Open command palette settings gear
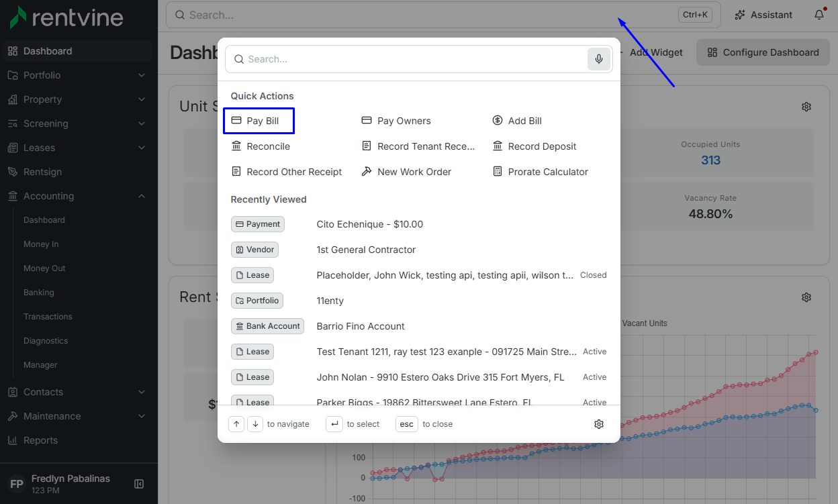 point(599,424)
